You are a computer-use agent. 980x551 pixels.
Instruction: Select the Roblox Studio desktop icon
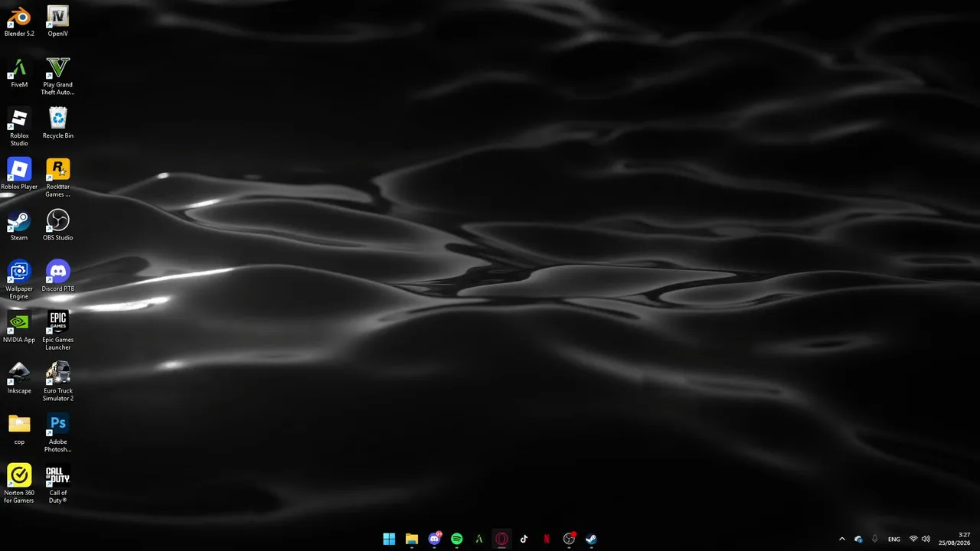click(x=19, y=127)
